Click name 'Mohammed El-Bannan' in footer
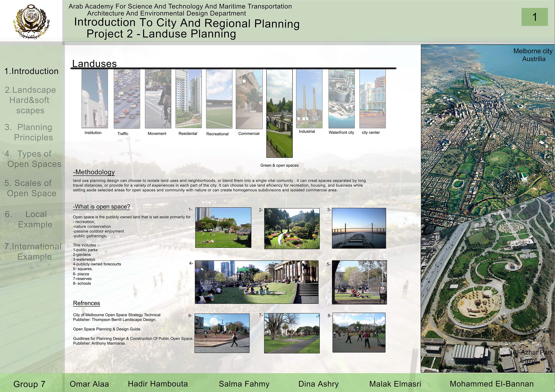555x392 pixels. (492, 384)
